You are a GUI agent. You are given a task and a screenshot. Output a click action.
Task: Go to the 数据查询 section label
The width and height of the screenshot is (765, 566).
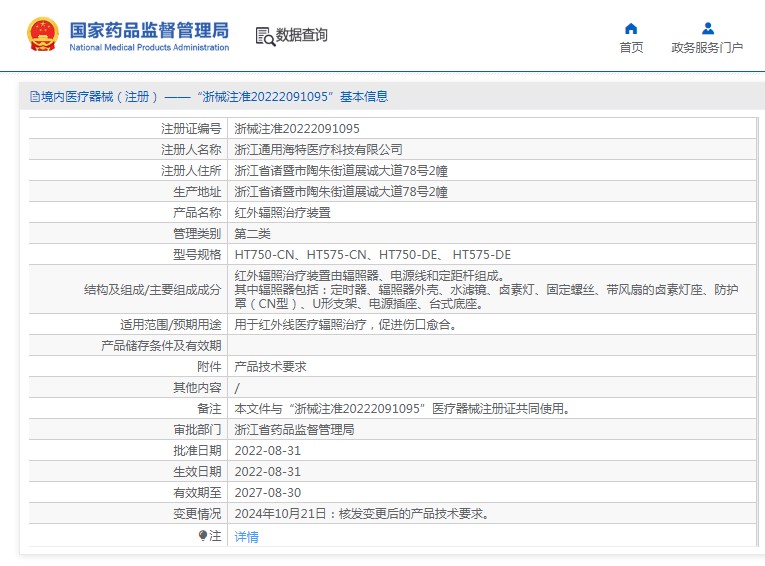click(302, 35)
